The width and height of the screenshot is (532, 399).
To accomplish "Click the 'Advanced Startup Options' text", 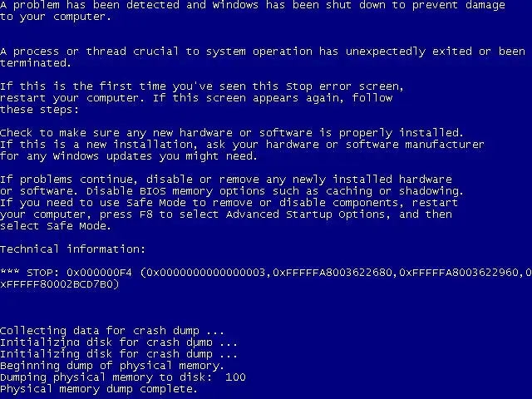I will point(305,214).
